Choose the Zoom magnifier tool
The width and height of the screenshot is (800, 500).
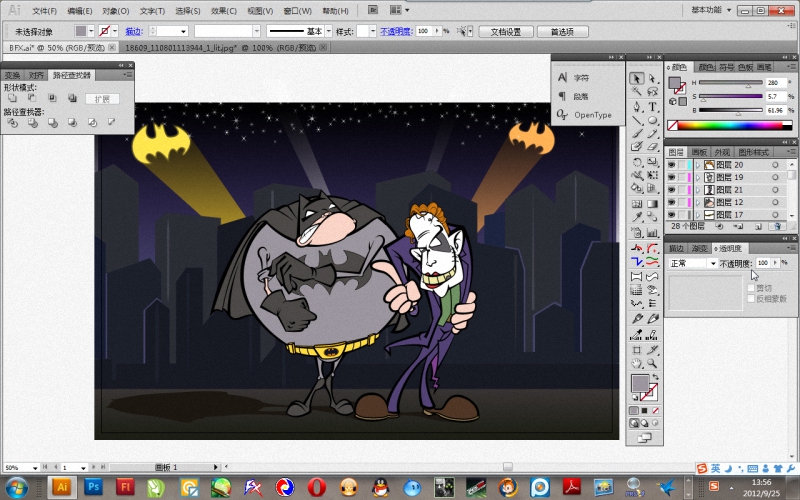pyautogui.click(x=652, y=363)
